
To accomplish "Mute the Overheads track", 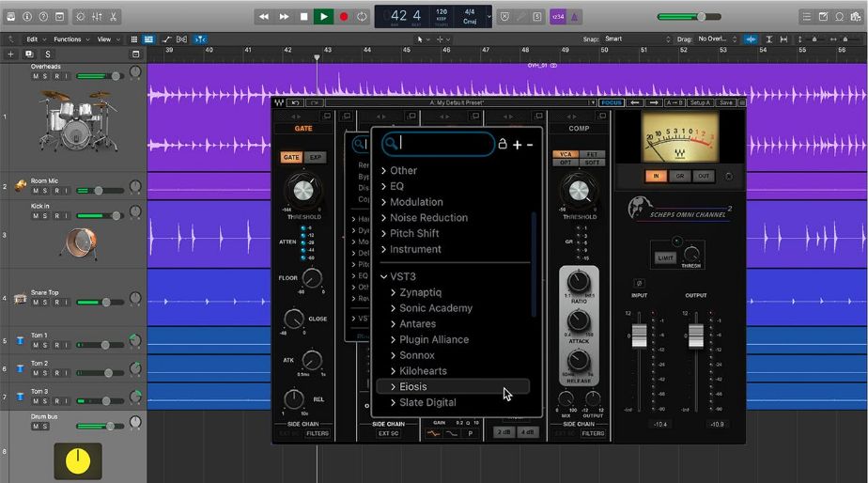I will (x=36, y=76).
